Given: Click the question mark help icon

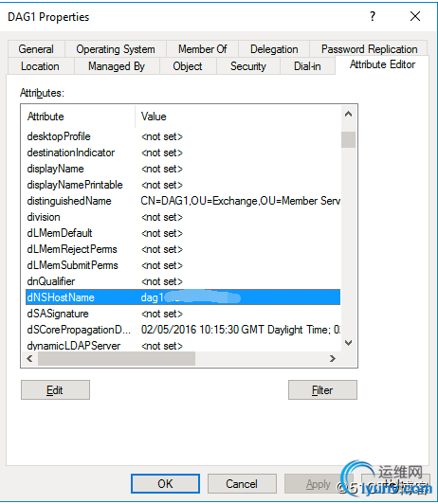Looking at the screenshot, I should click(x=373, y=16).
